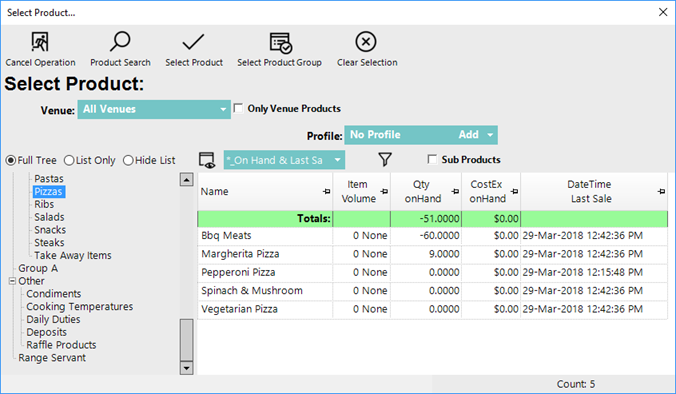Select Pastas in the tree
The height and width of the screenshot is (394, 676).
click(x=49, y=178)
